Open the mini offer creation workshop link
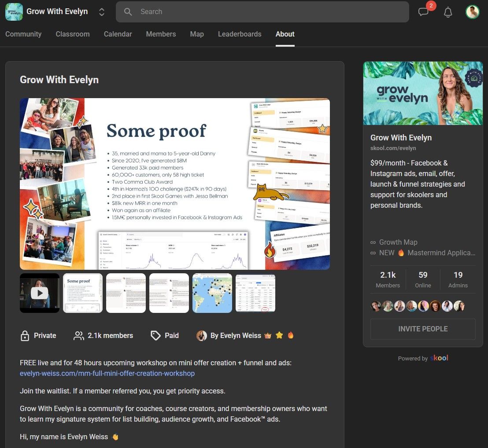Viewport: 488px width, 448px height. [x=107, y=373]
